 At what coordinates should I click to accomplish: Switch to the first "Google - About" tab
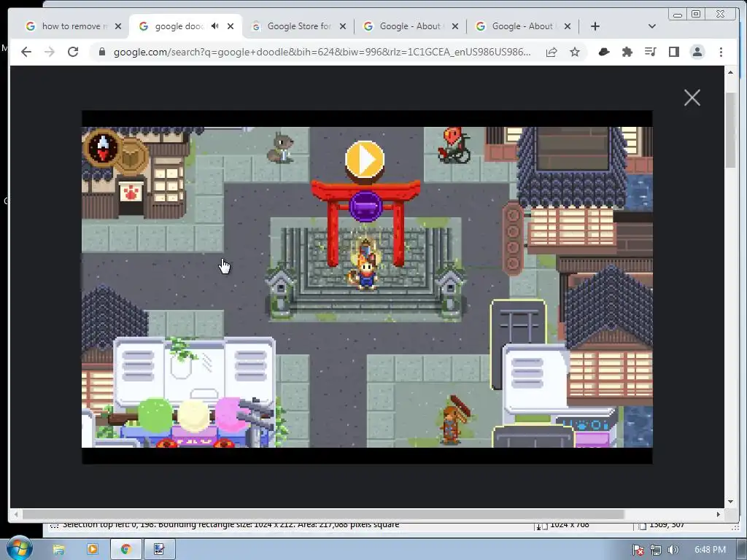(411, 26)
